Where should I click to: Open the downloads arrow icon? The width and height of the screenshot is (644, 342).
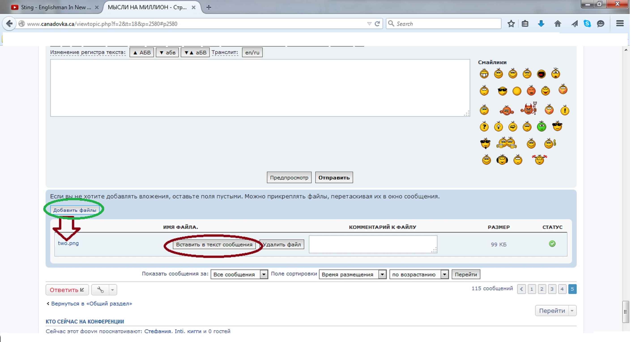[x=541, y=24]
